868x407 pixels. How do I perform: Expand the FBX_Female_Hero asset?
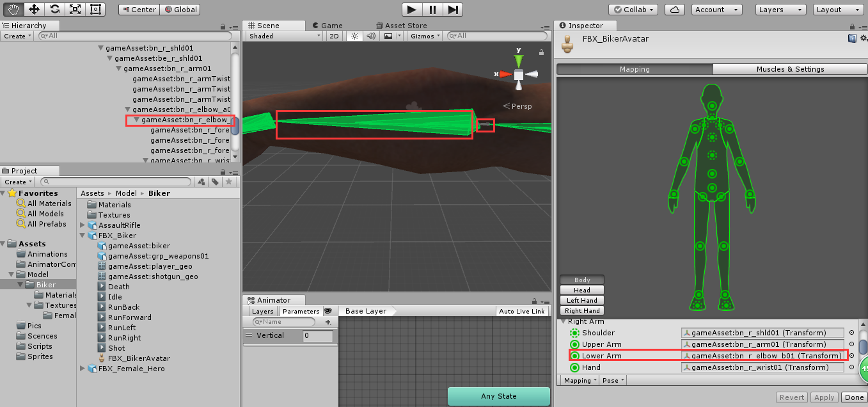[x=82, y=369]
